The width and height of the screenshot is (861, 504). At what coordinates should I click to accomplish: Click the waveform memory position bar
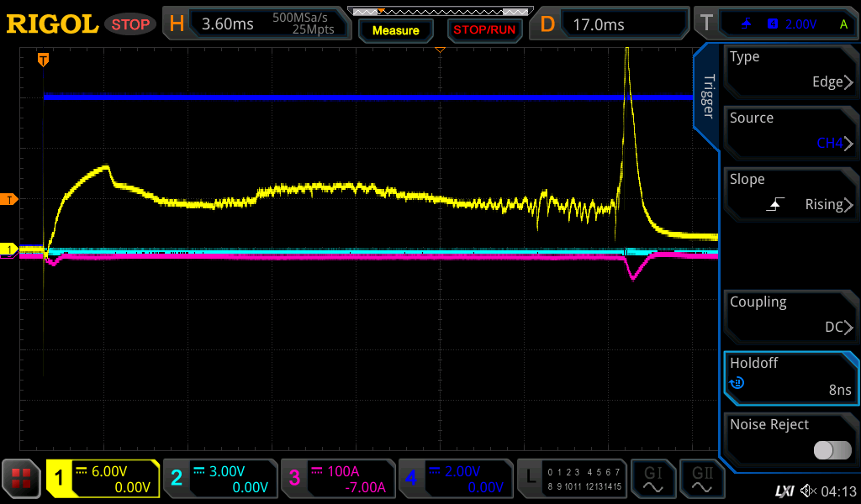pos(439,12)
